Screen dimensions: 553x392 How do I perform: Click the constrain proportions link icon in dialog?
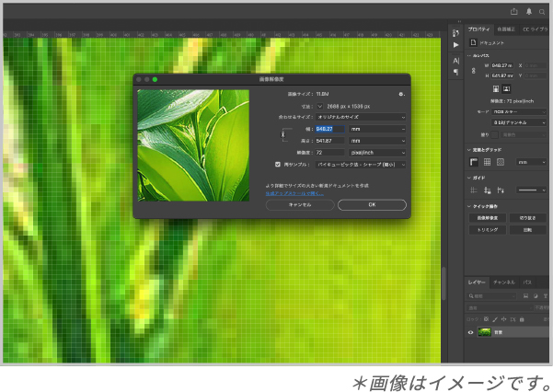pos(284,134)
